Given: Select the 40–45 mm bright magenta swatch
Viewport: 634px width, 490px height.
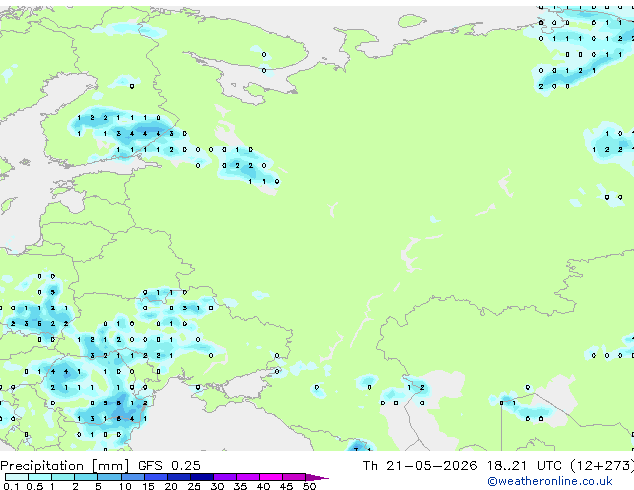Looking at the screenshot, I should tap(271, 477).
